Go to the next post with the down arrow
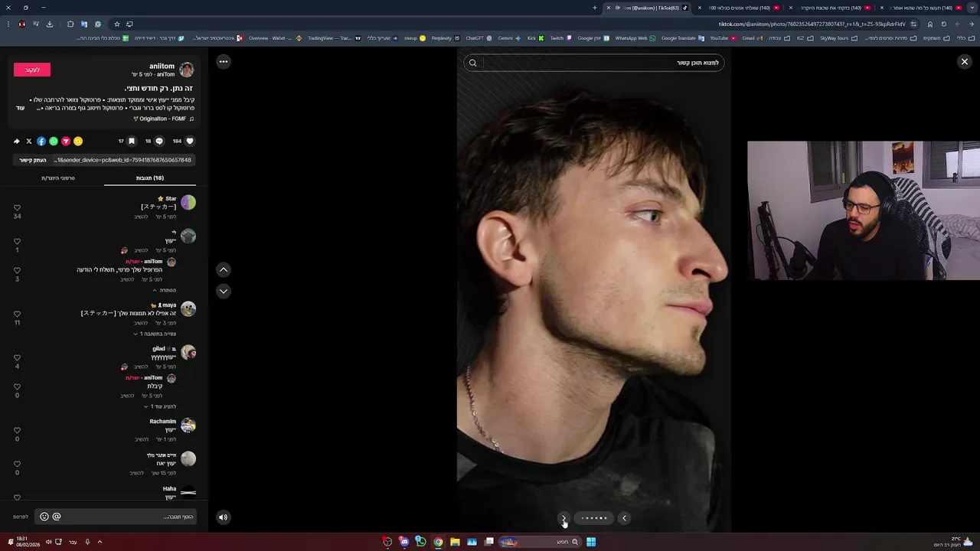 tap(224, 291)
